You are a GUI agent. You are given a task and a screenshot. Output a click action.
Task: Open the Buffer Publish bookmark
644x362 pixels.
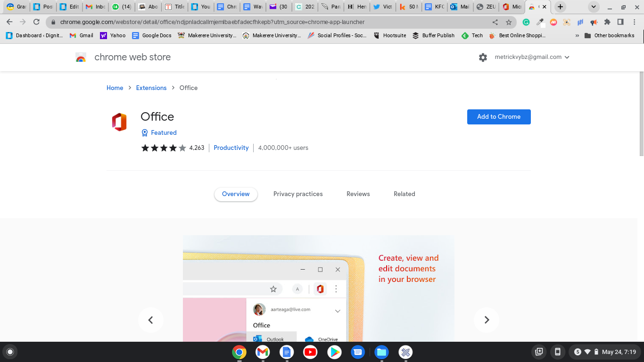coord(433,35)
